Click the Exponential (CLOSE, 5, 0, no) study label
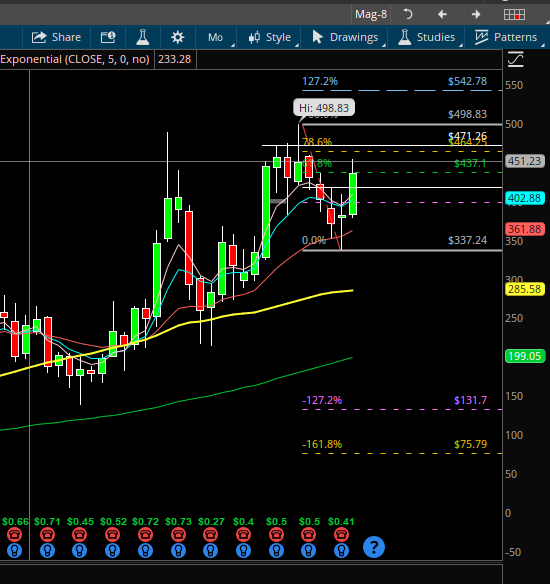Viewport: 550px width, 584px height. 75,59
